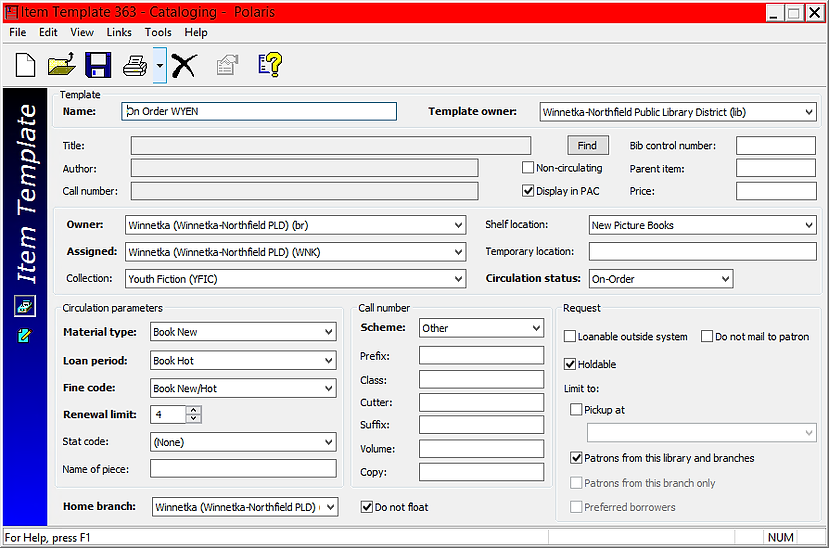
Task: Click the Name of piece field
Action: coord(243,469)
